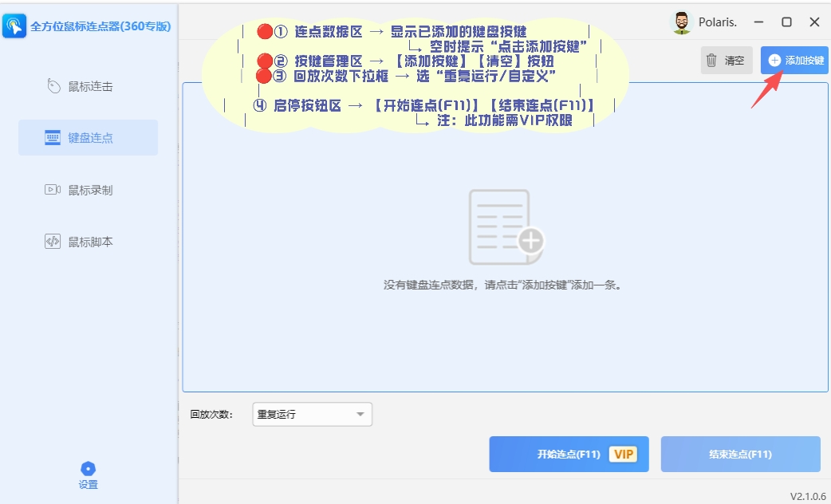The height and width of the screenshot is (504, 831).
Task: Clear all keys with the 清空 button
Action: 726,60
